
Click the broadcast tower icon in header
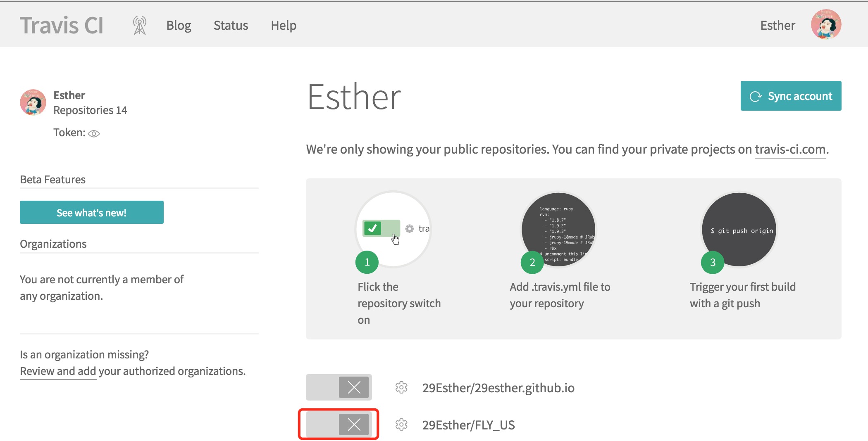[140, 25]
